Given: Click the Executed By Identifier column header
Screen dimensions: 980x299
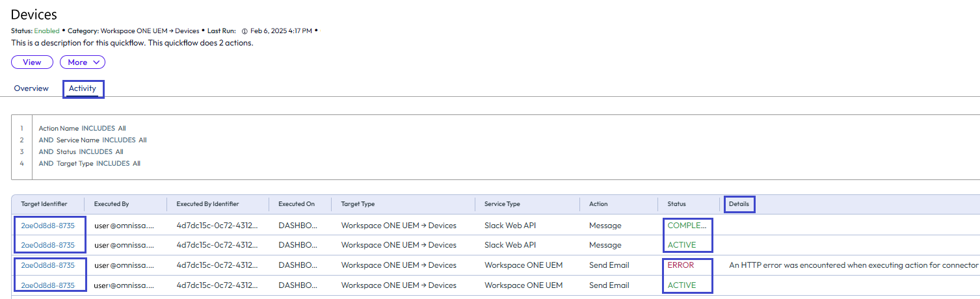Looking at the screenshot, I should [x=207, y=204].
